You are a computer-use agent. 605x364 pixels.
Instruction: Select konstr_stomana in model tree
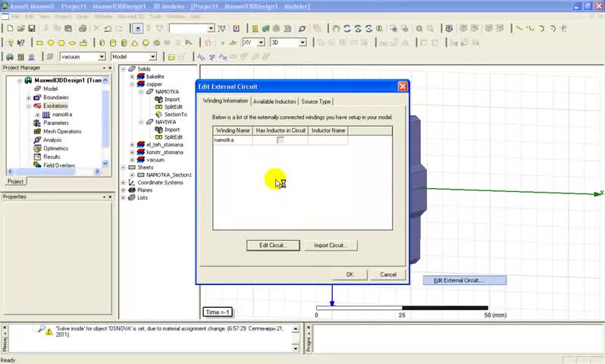tap(165, 152)
